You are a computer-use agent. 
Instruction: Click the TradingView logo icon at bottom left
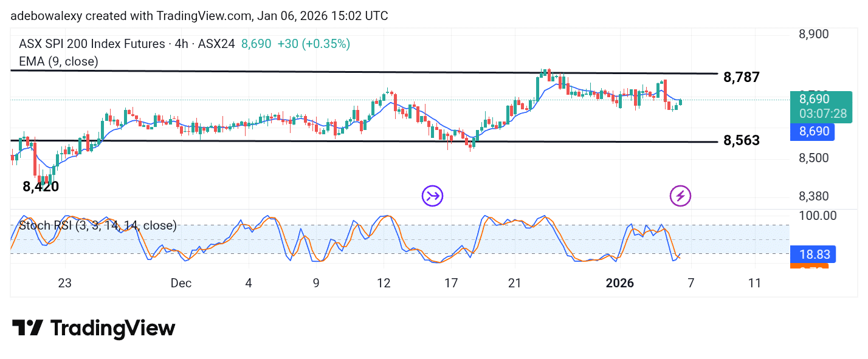pyautogui.click(x=29, y=328)
